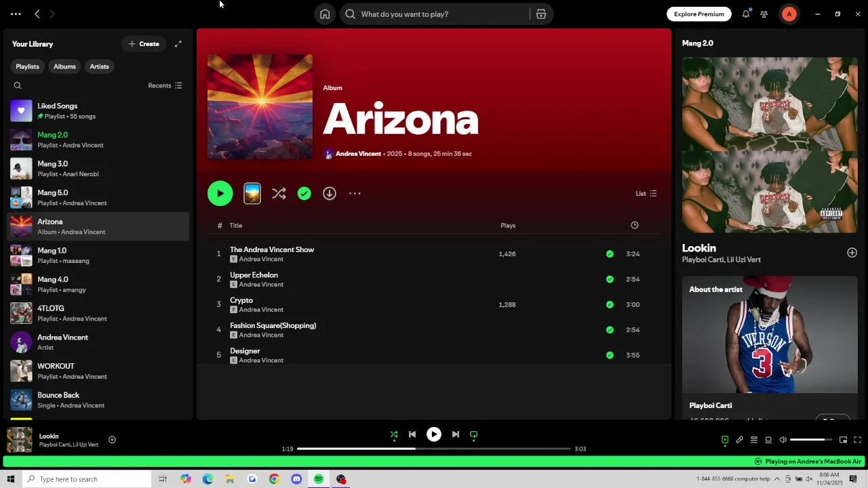The height and width of the screenshot is (488, 868).
Task: Open the Mang 3.0 playlist
Action: [98, 169]
